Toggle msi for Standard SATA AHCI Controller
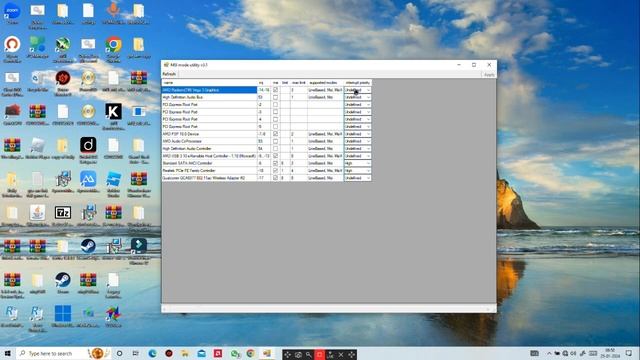 tap(275, 163)
